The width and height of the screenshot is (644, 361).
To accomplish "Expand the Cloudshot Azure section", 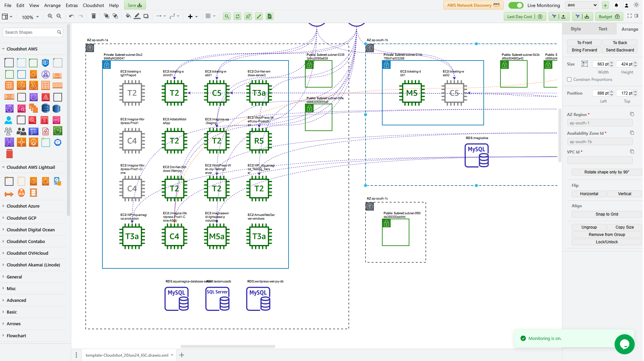I will click(23, 207).
